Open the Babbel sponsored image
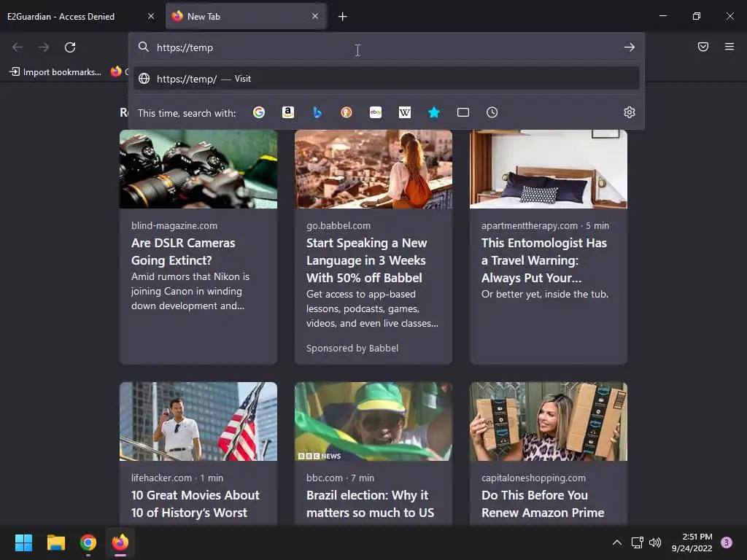Screen dimensions: 747x560 (x=373, y=169)
